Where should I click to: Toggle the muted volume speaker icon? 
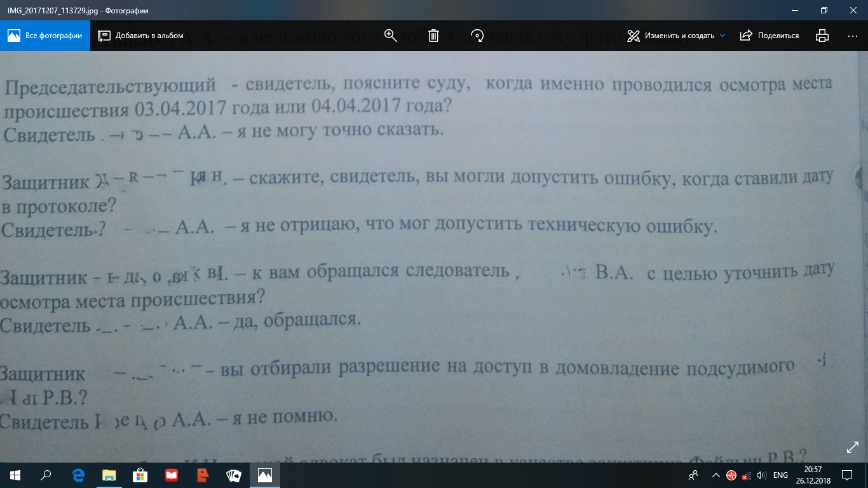click(x=762, y=475)
